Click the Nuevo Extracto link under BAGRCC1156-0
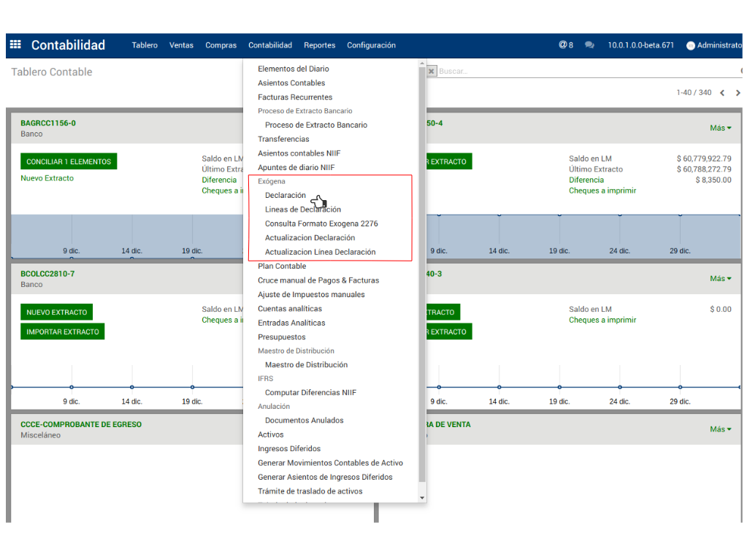The width and height of the screenshot is (747, 560). [x=47, y=178]
